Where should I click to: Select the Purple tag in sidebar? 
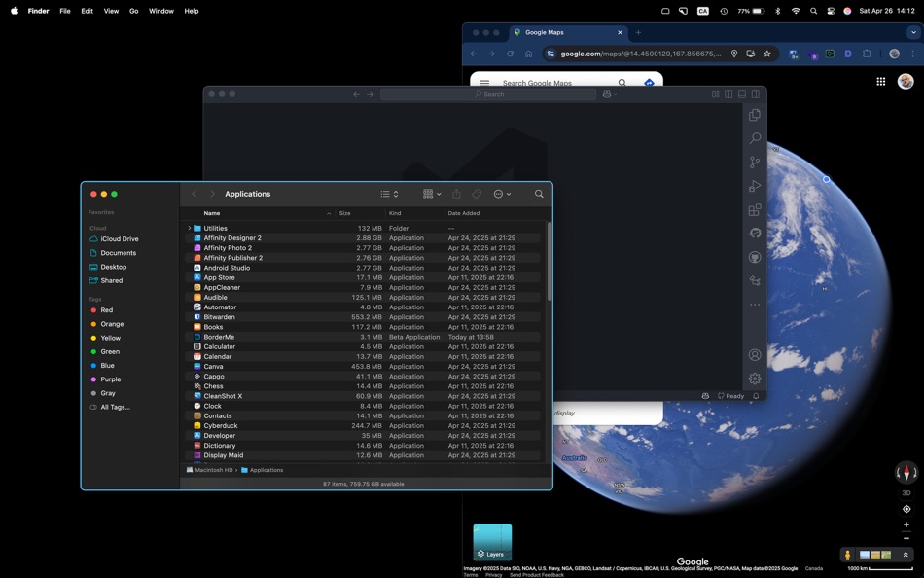click(110, 379)
